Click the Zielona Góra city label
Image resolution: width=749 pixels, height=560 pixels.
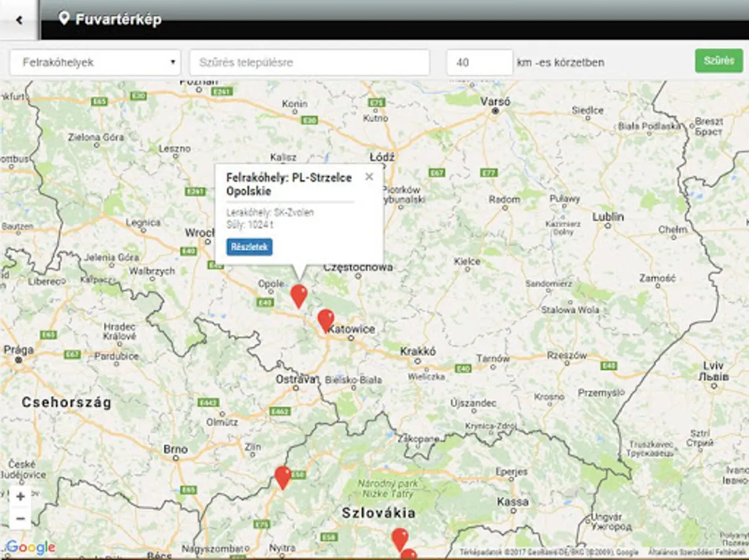click(95, 136)
